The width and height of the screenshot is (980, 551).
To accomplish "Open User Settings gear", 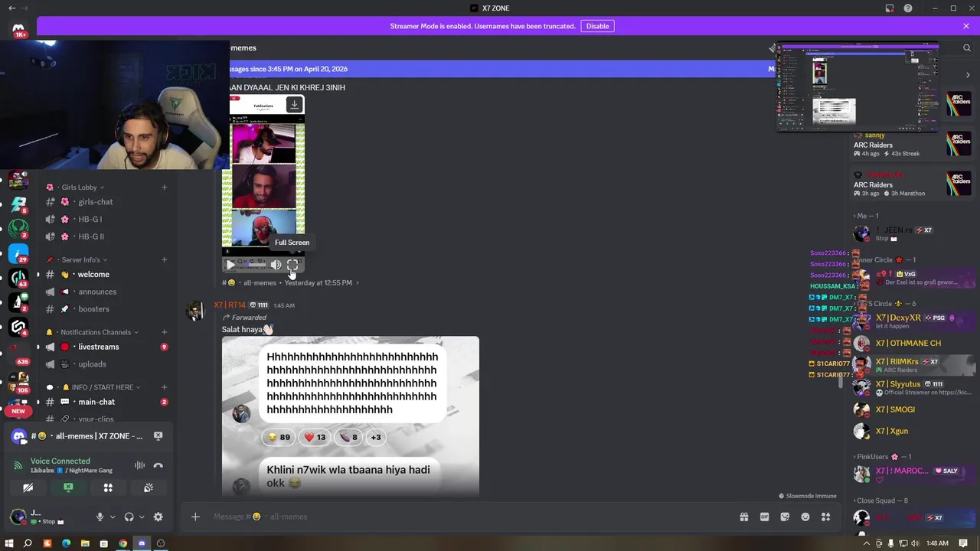I will pyautogui.click(x=158, y=517).
